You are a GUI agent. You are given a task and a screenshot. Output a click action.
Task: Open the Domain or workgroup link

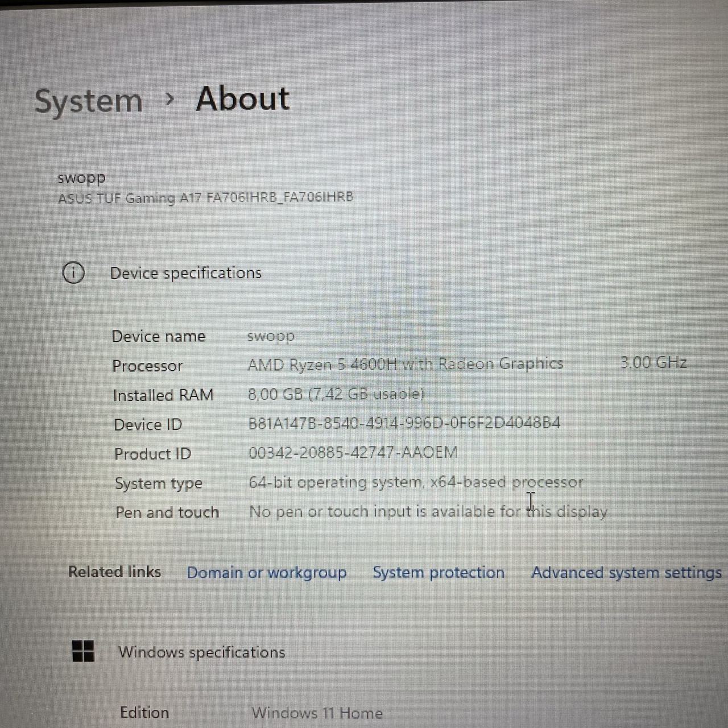[x=267, y=572]
